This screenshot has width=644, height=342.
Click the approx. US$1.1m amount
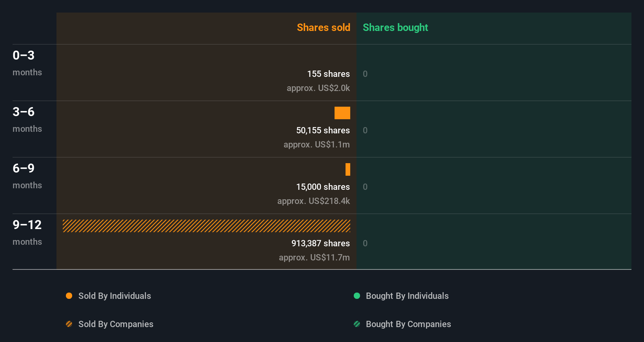pos(317,144)
